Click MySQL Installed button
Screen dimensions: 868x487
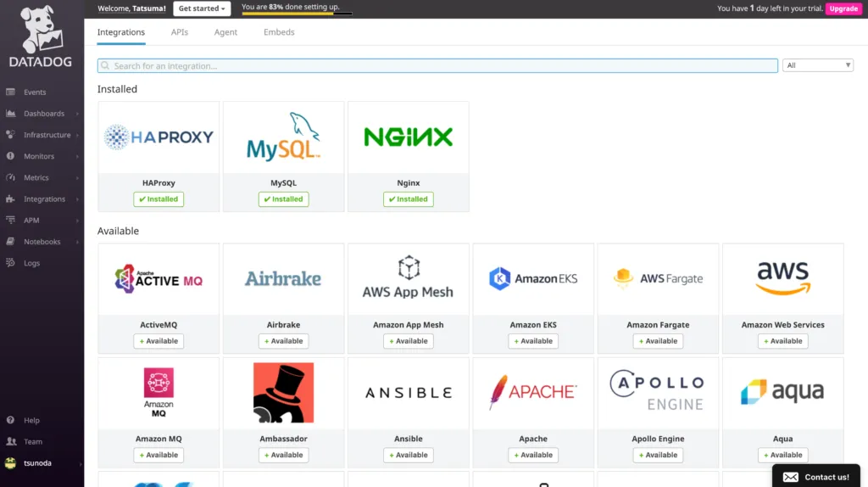283,199
